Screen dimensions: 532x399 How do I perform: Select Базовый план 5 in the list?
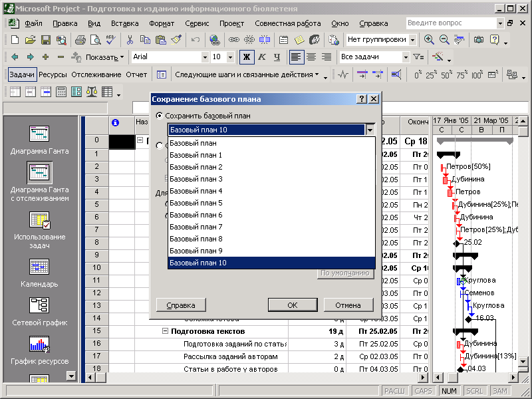pyautogui.click(x=271, y=203)
